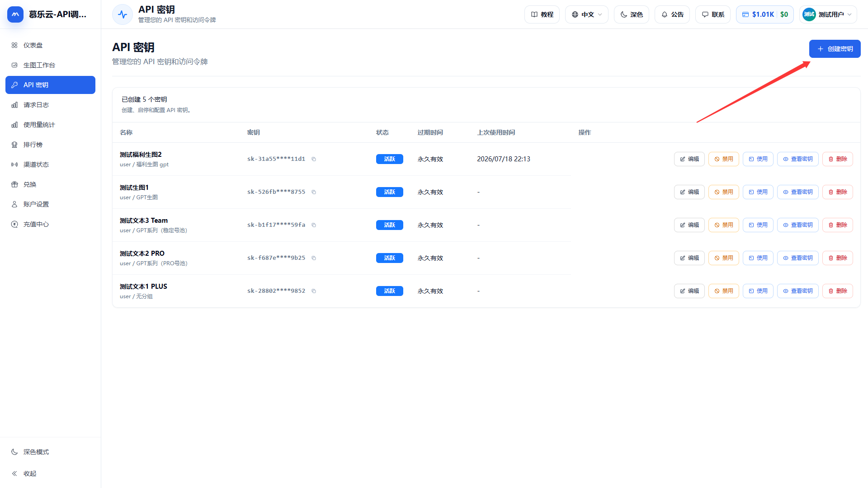Delete the 测试生图1 key

coord(837,192)
